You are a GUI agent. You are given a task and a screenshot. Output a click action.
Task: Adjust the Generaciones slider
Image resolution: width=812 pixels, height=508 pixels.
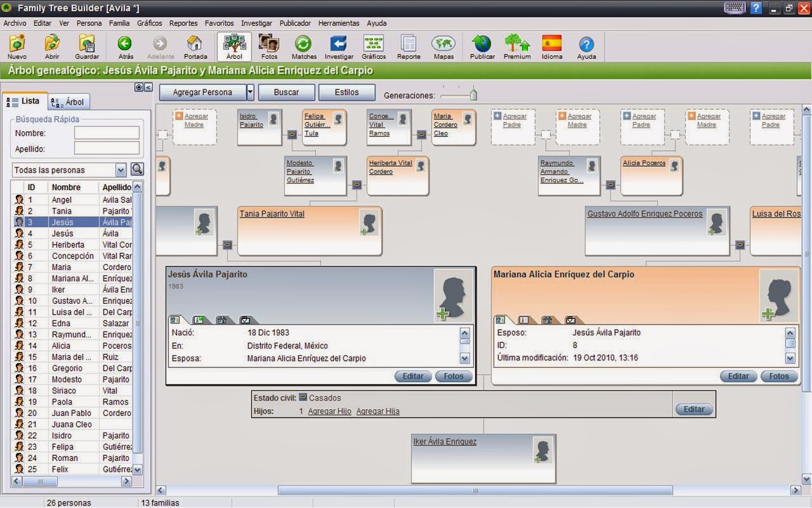[473, 95]
